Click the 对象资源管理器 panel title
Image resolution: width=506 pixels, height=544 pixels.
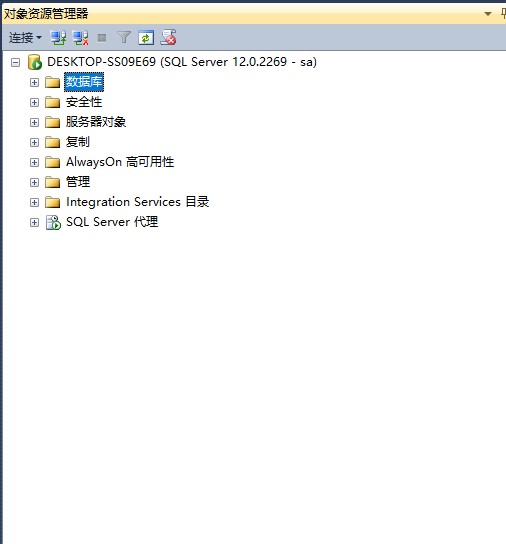click(46, 14)
